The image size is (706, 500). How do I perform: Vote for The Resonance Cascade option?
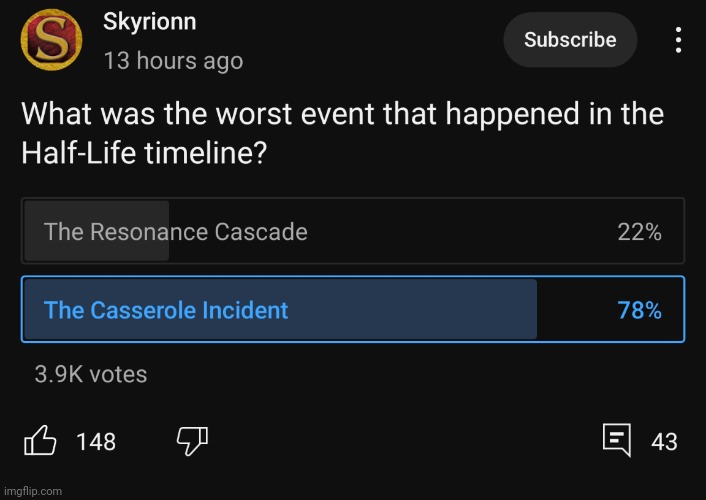point(353,231)
